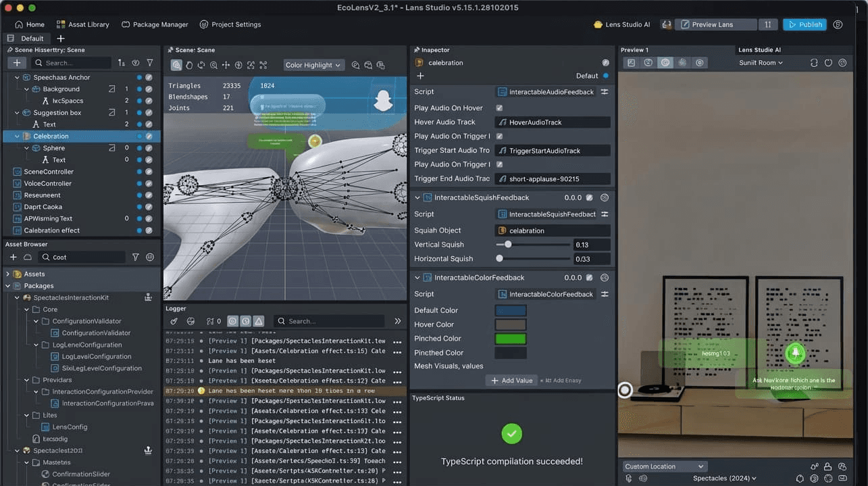Click the first preview mode icon

[631, 63]
